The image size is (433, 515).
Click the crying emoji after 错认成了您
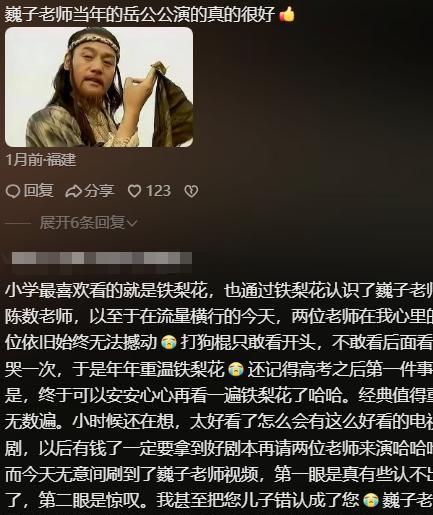click(x=371, y=500)
